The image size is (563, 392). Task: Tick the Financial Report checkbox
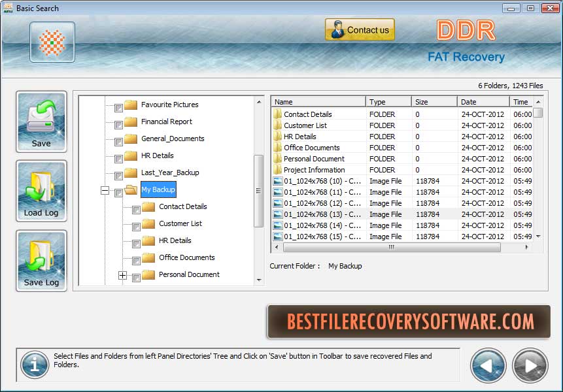point(118,125)
